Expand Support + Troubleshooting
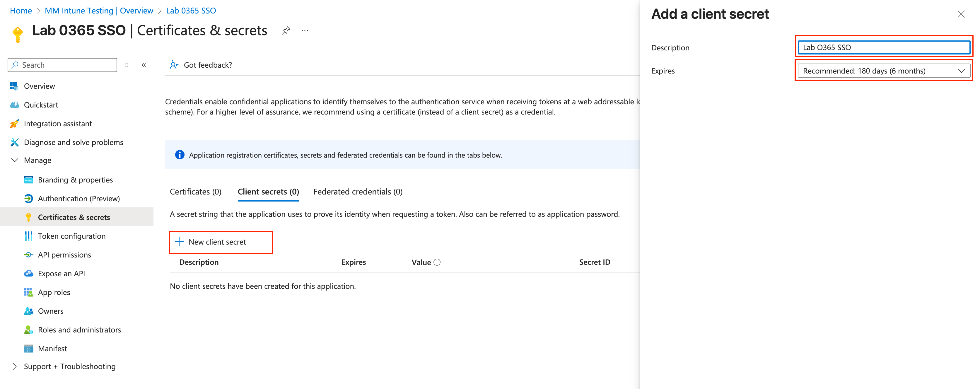This screenshot has width=980, height=389. tap(14, 366)
